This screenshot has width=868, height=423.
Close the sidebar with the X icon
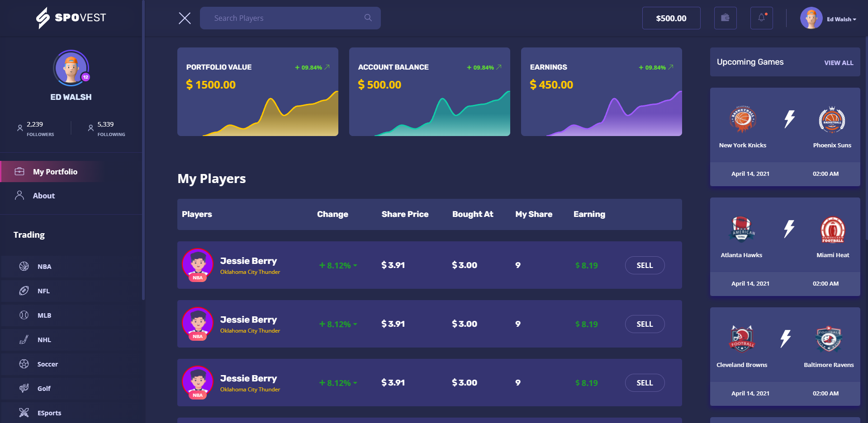click(185, 18)
